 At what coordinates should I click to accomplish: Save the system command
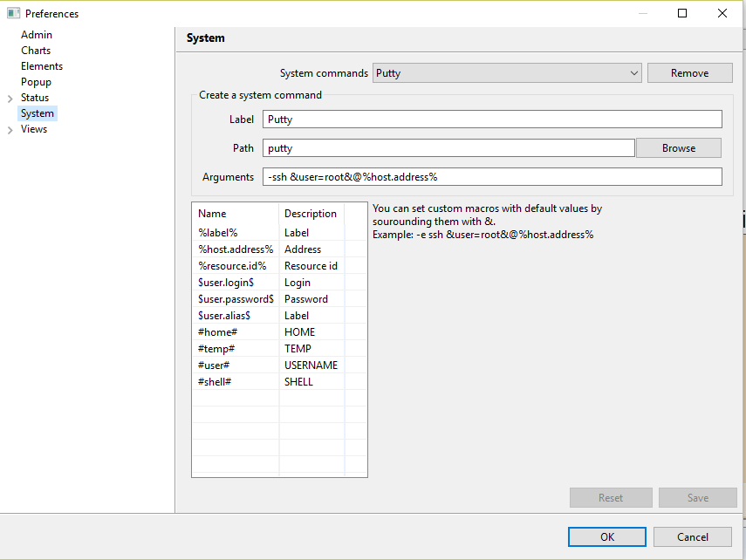(x=697, y=497)
